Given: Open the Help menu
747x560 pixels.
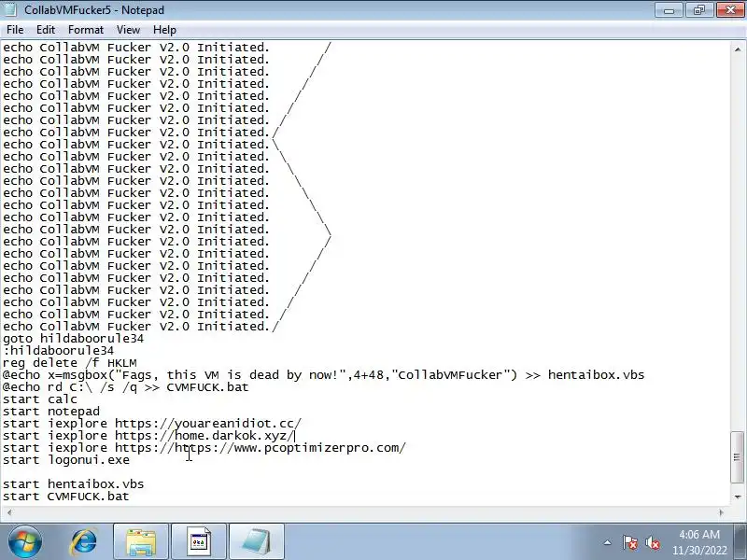Looking at the screenshot, I should tap(164, 30).
